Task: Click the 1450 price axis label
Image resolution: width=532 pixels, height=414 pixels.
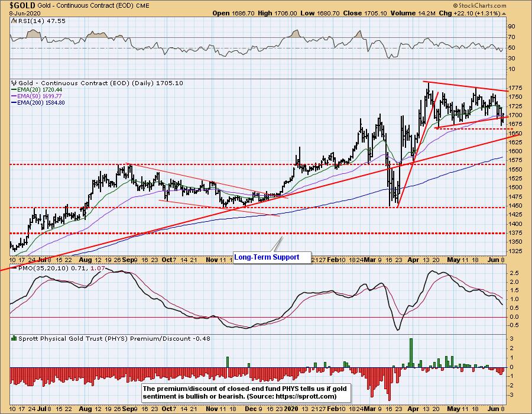Action: pos(515,206)
